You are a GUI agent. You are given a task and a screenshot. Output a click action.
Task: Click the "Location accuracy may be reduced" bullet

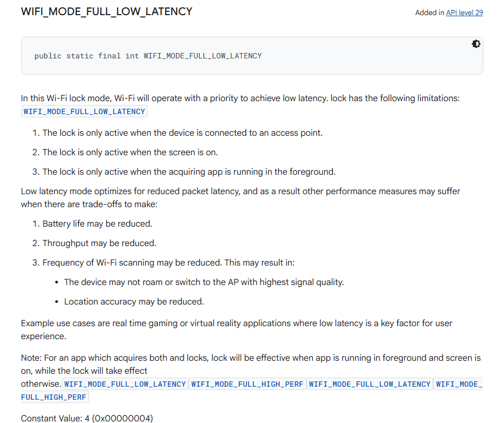134,301
